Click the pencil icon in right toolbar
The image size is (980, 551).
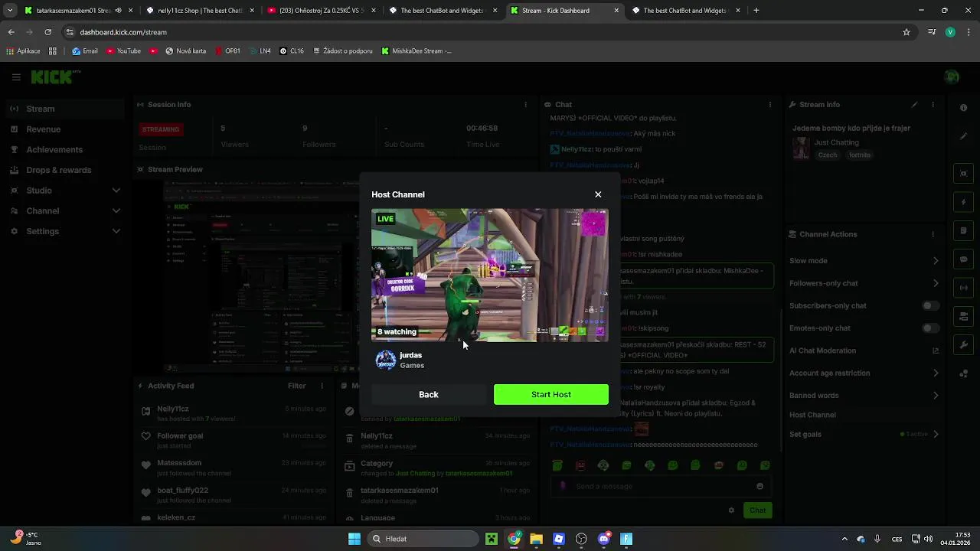(964, 136)
